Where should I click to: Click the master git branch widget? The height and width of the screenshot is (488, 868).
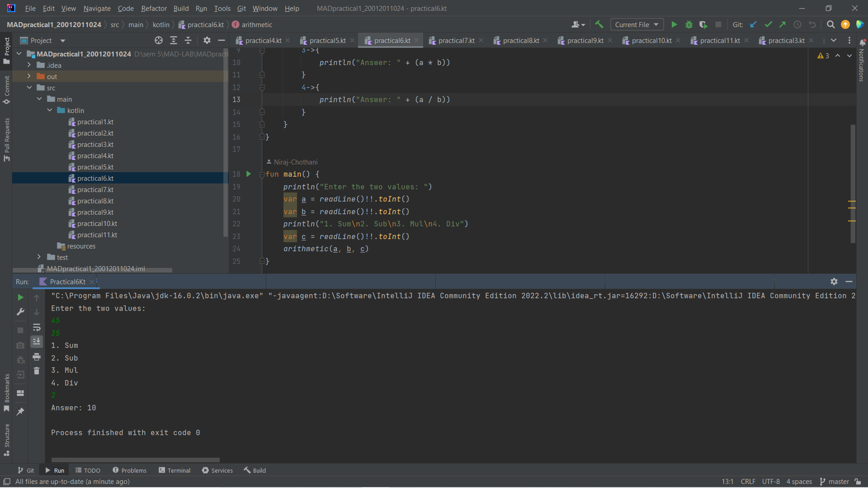pos(834,482)
